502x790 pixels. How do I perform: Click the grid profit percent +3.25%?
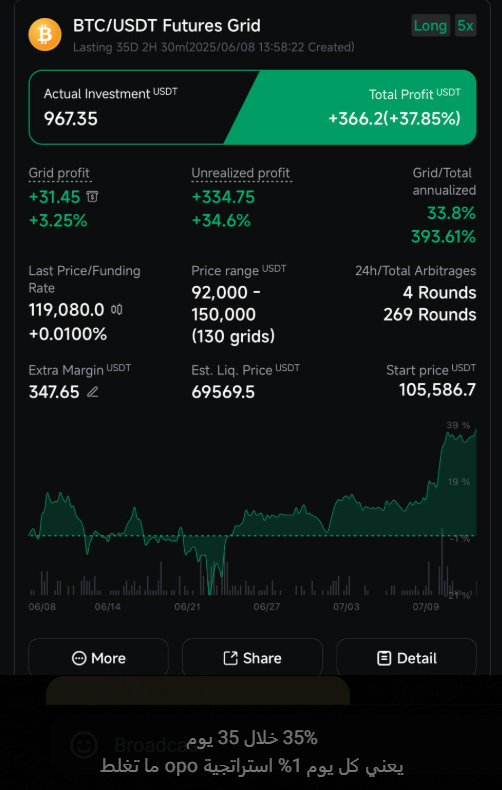tap(58, 221)
